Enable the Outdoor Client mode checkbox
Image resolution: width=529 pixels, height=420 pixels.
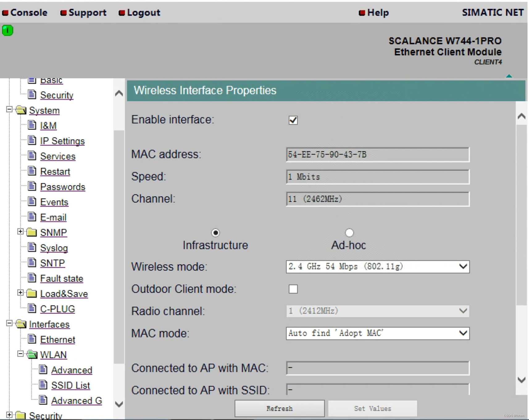pyautogui.click(x=293, y=289)
